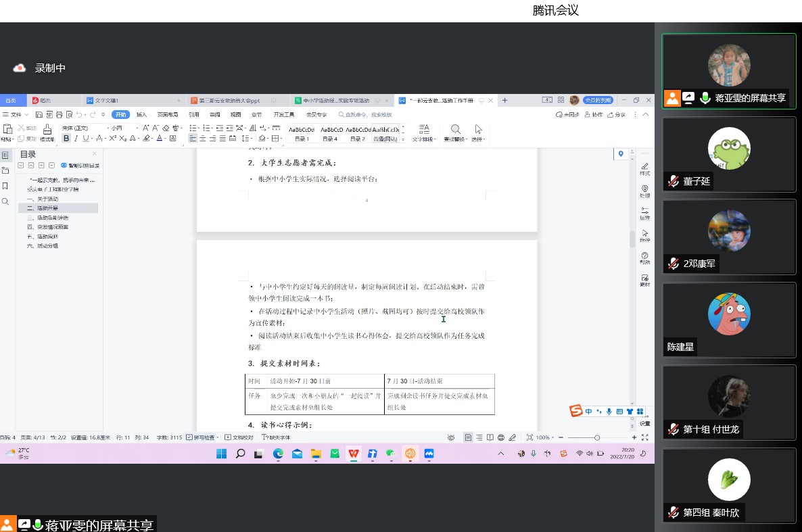Image resolution: width=802 pixels, height=532 pixels.
Task: Open the font name dropdown 宋体 (正文)
Action: click(x=82, y=128)
